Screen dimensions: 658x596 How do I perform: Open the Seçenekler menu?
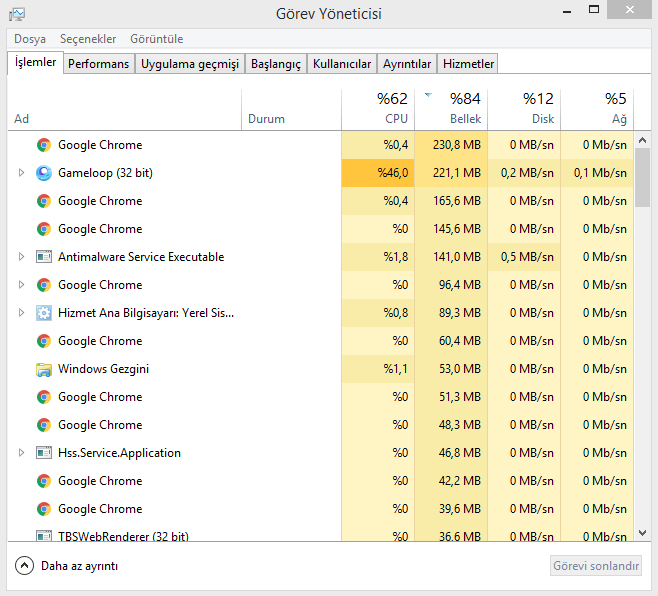tap(88, 39)
